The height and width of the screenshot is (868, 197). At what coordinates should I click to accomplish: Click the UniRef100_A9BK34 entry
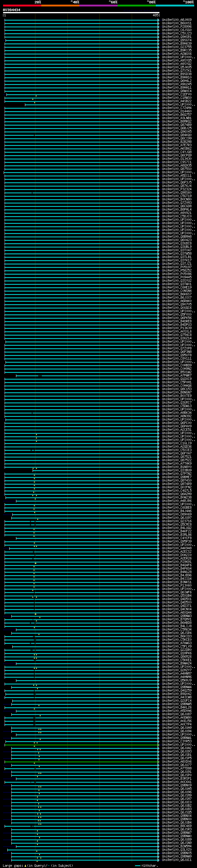click(x=177, y=413)
